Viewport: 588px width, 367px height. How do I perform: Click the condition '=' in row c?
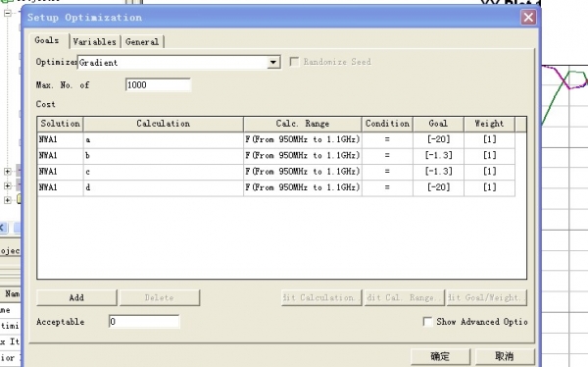387,172
